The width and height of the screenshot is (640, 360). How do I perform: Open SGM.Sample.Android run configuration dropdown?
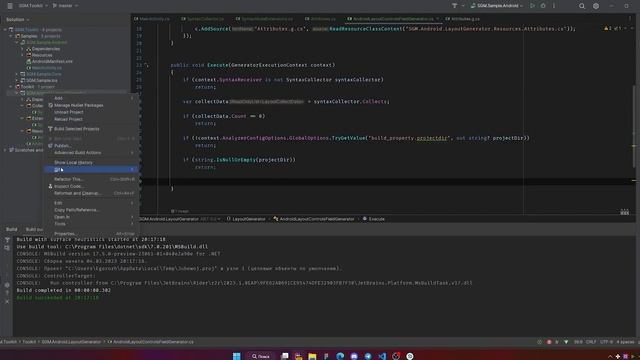496,6
